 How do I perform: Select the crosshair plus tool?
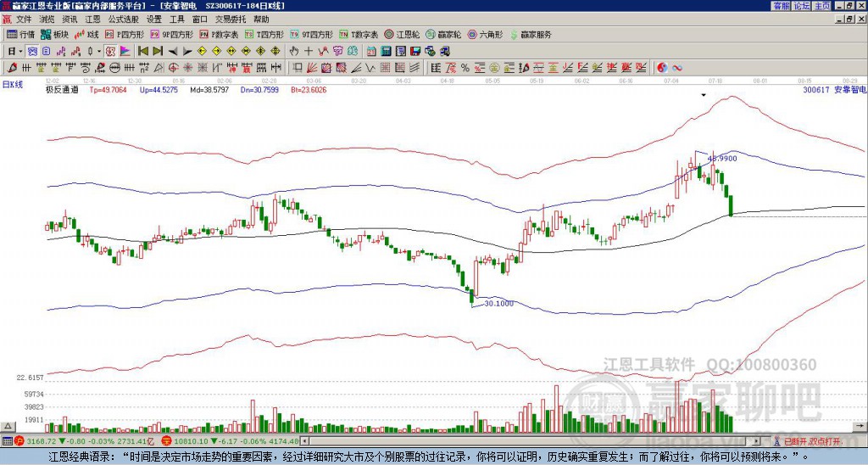(309, 52)
